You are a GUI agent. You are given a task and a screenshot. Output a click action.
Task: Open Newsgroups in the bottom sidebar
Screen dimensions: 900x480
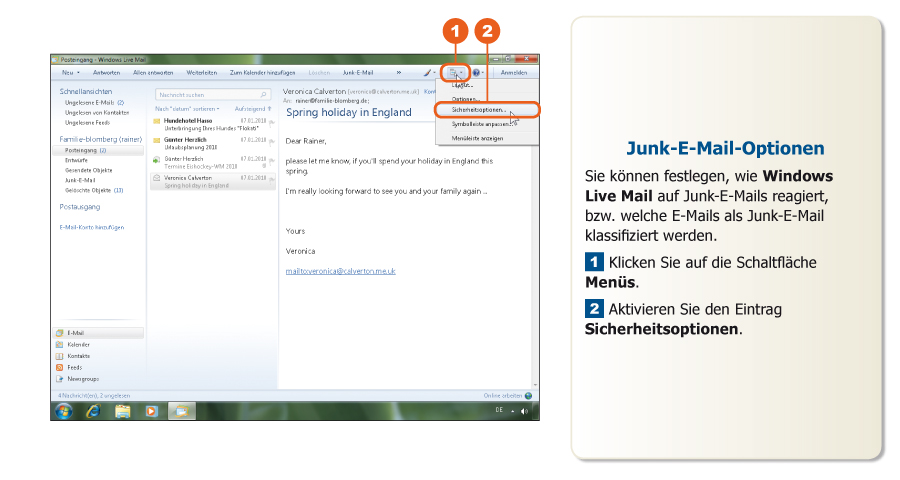[82, 380]
